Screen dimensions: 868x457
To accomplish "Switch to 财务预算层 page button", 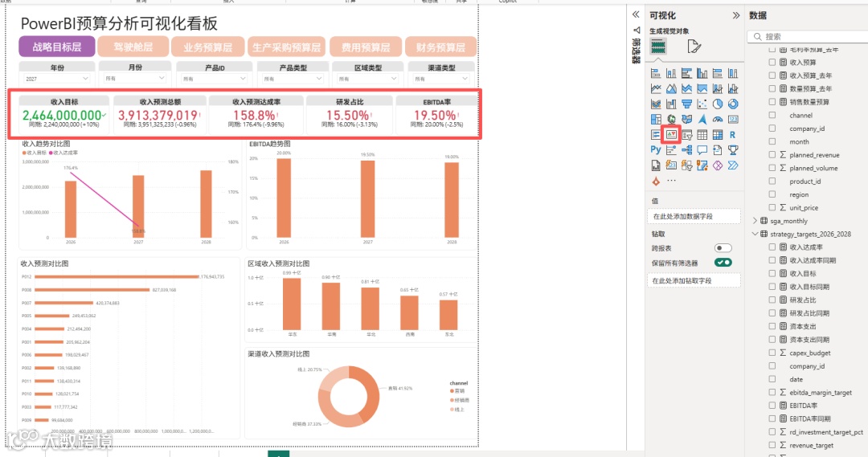I will click(x=440, y=47).
